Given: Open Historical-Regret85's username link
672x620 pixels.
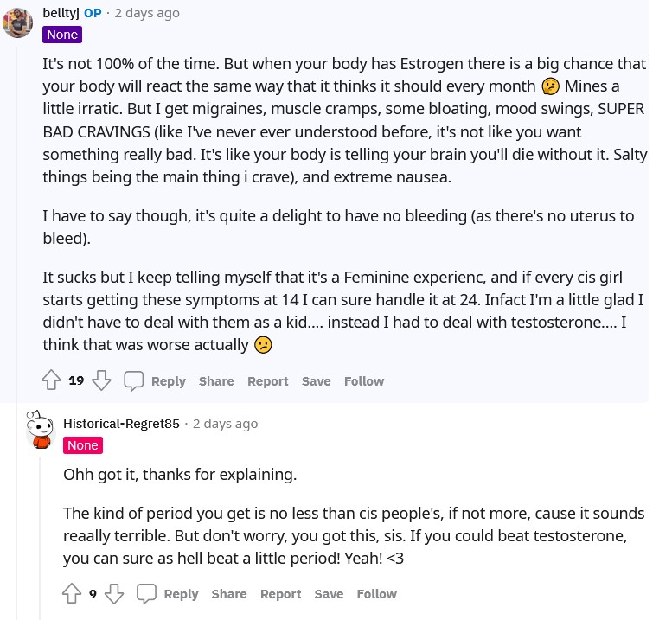Looking at the screenshot, I should tap(121, 424).
